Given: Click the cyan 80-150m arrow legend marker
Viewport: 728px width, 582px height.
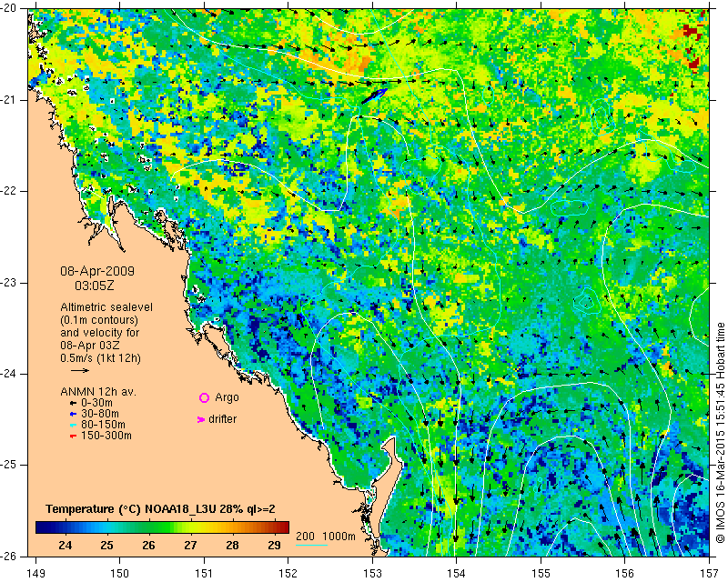Looking at the screenshot, I should [x=73, y=425].
